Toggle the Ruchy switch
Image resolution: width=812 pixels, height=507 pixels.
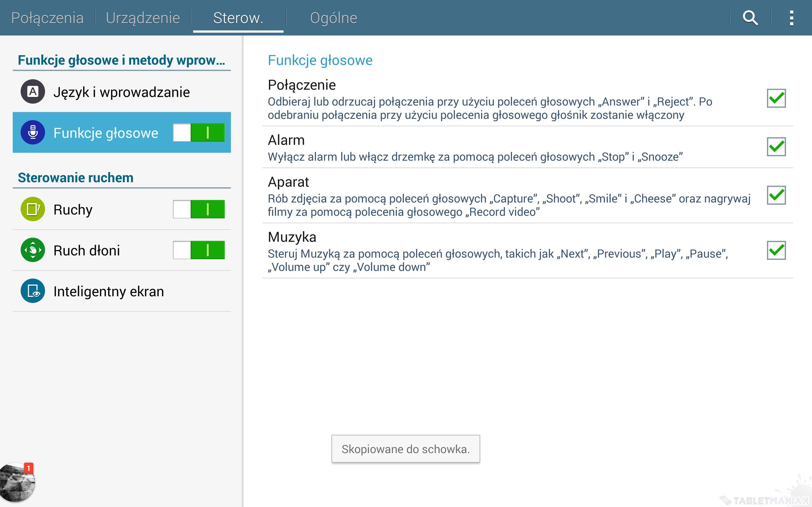[199, 209]
